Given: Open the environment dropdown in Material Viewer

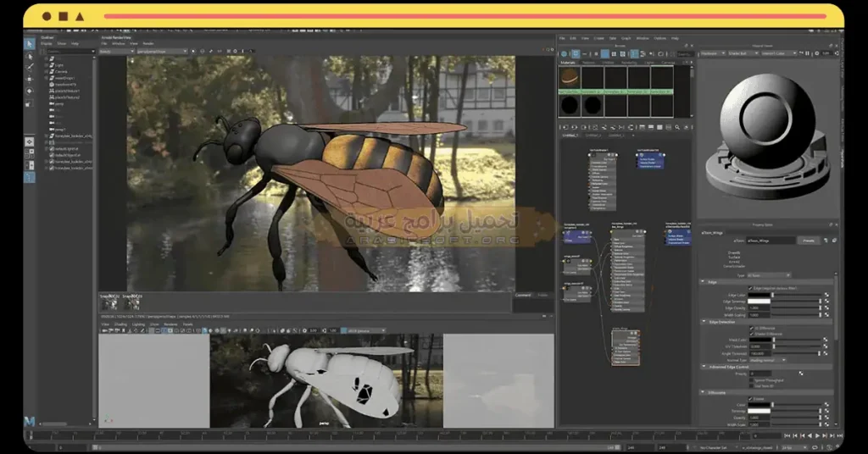Looking at the screenshot, I should (779, 53).
